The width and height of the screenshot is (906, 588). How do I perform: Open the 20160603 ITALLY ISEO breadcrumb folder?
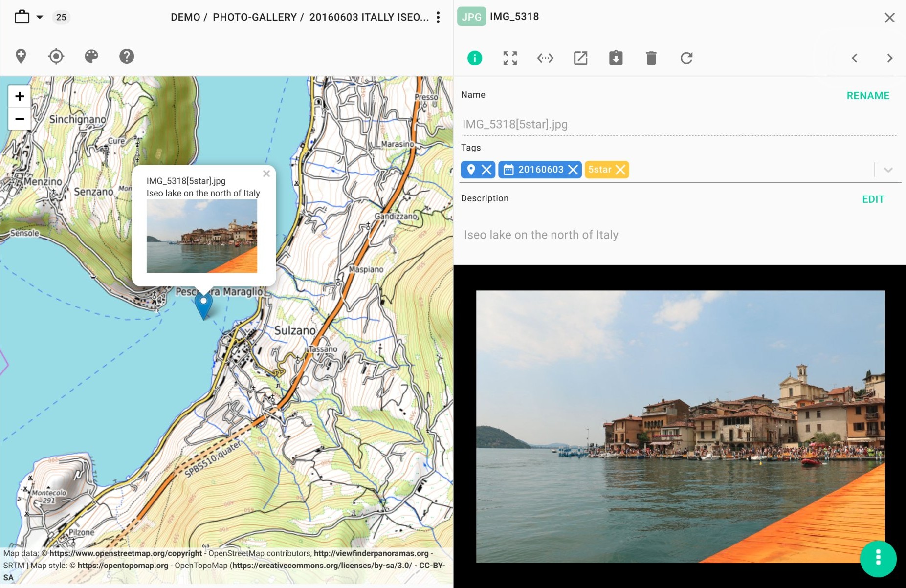click(x=369, y=17)
